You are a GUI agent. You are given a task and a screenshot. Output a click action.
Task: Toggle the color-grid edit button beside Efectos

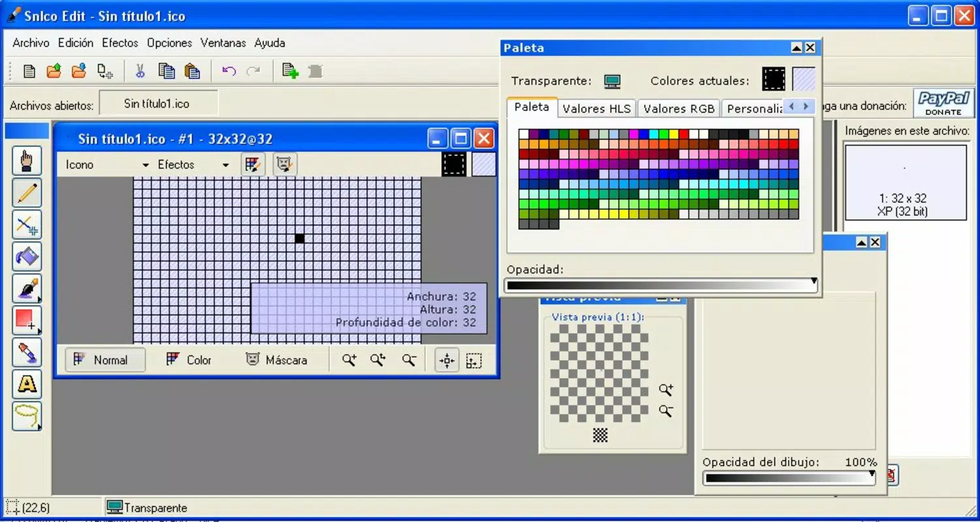253,164
